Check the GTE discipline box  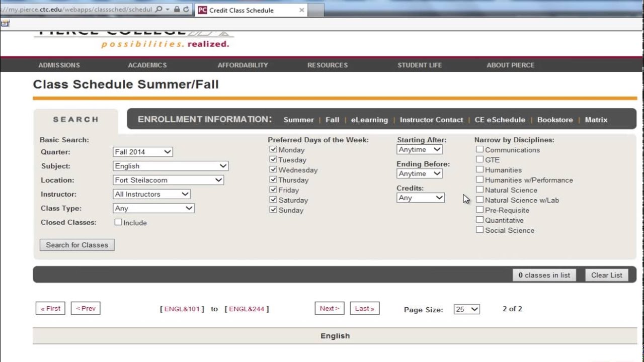[479, 159]
